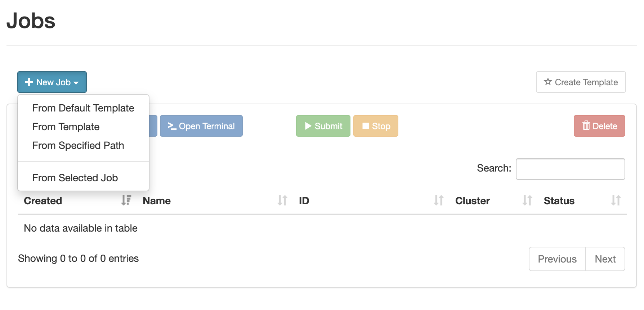The height and width of the screenshot is (310, 644).
Task: Click the Status column sort icon
Action: click(616, 200)
